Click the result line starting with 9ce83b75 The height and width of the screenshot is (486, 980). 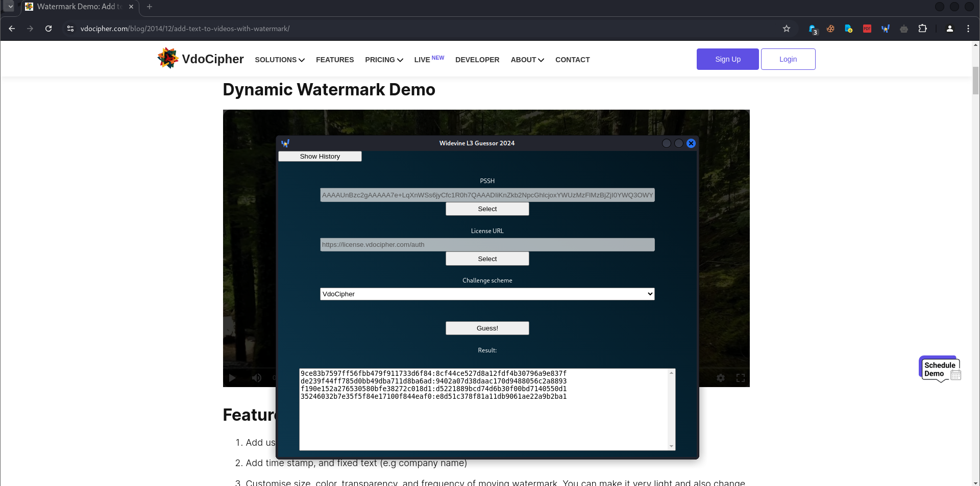[433, 373]
